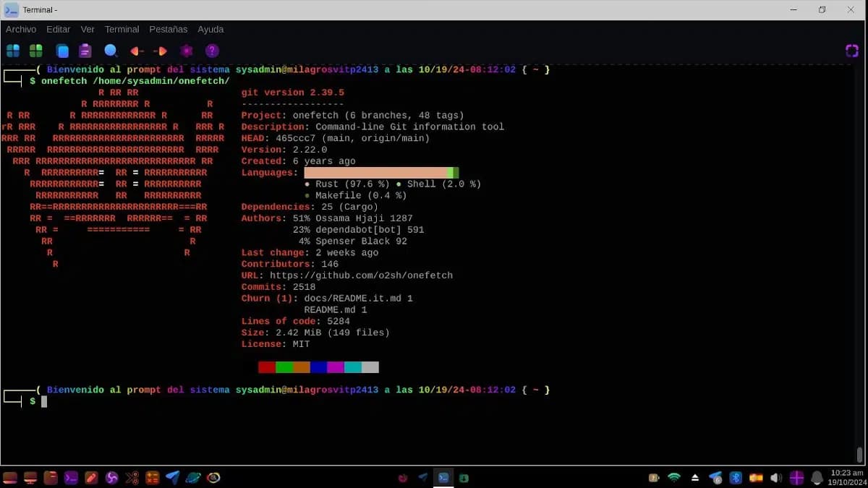Toggle Bluetooth from the system tray

pyautogui.click(x=736, y=477)
